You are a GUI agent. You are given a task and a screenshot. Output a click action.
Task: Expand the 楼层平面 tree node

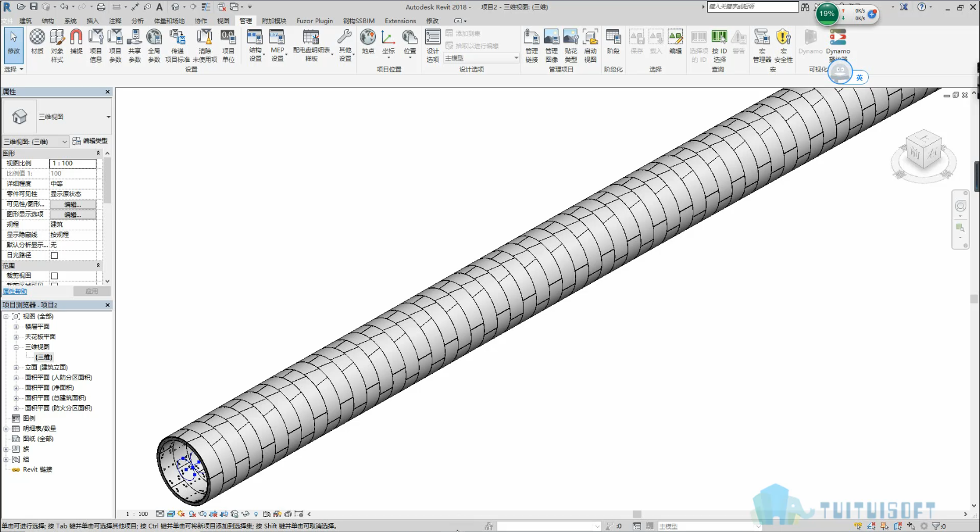[x=16, y=327]
